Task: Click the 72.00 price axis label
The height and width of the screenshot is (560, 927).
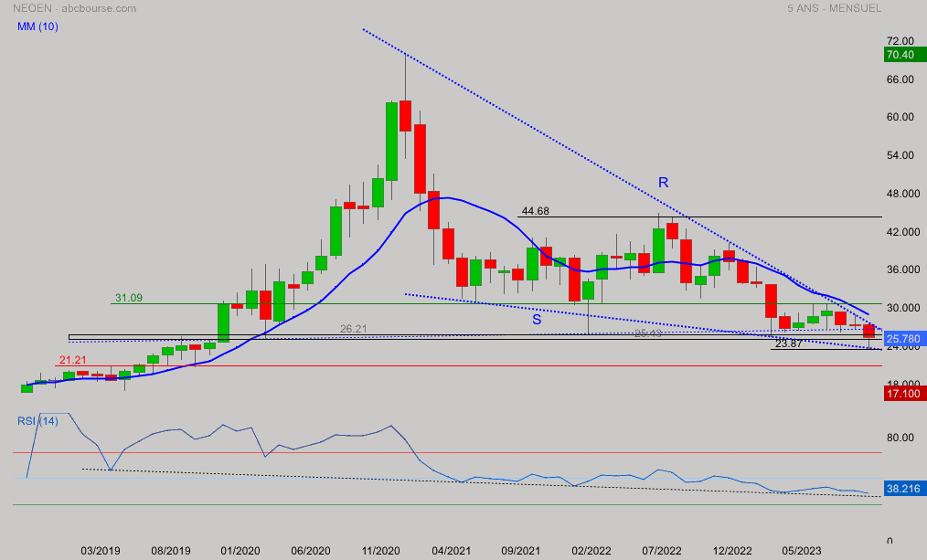Action: click(900, 41)
